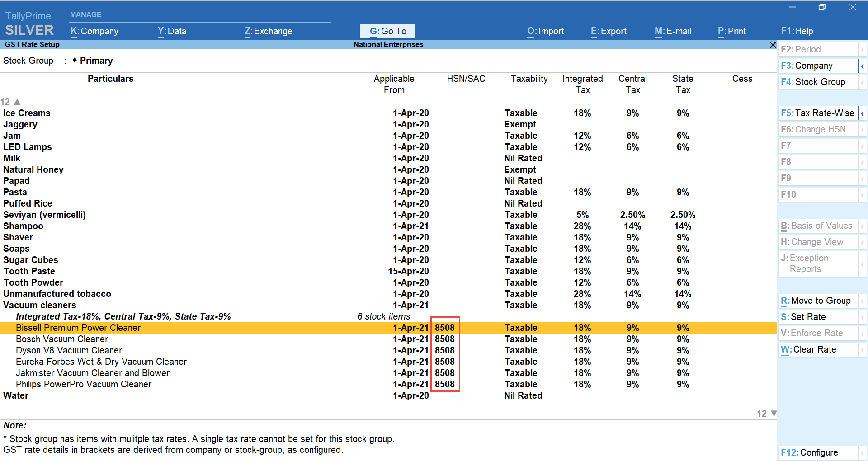Click the Particulars column header
868x461 pixels.
click(111, 79)
